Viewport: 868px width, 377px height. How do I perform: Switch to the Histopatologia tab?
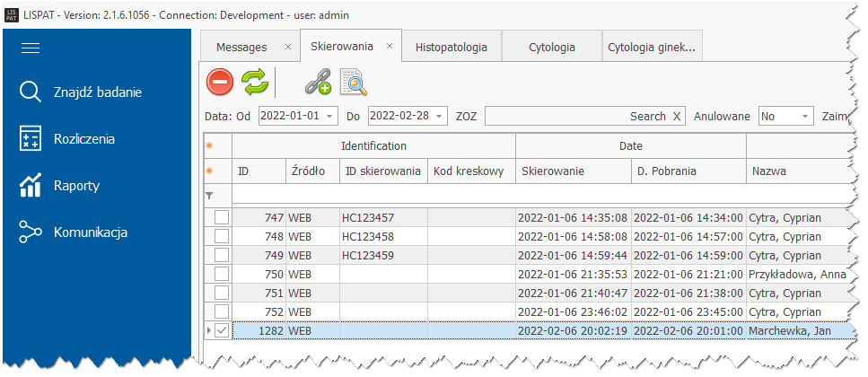451,47
